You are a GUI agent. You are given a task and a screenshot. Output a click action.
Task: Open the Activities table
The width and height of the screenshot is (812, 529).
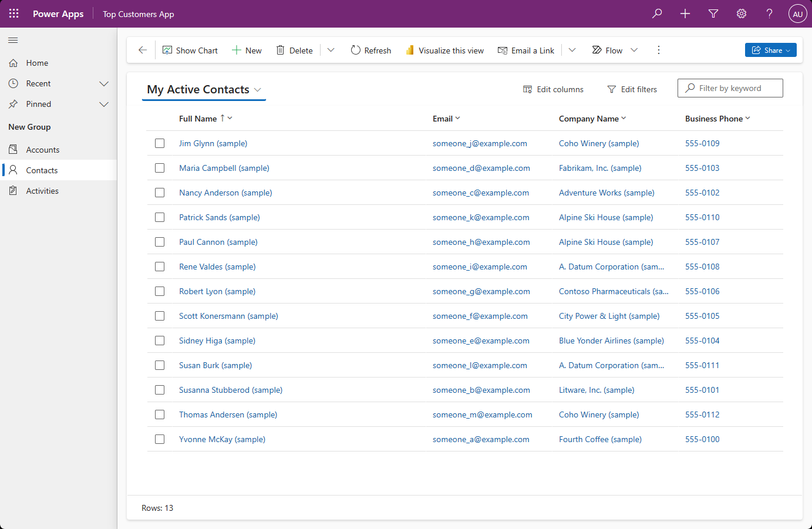click(x=41, y=190)
